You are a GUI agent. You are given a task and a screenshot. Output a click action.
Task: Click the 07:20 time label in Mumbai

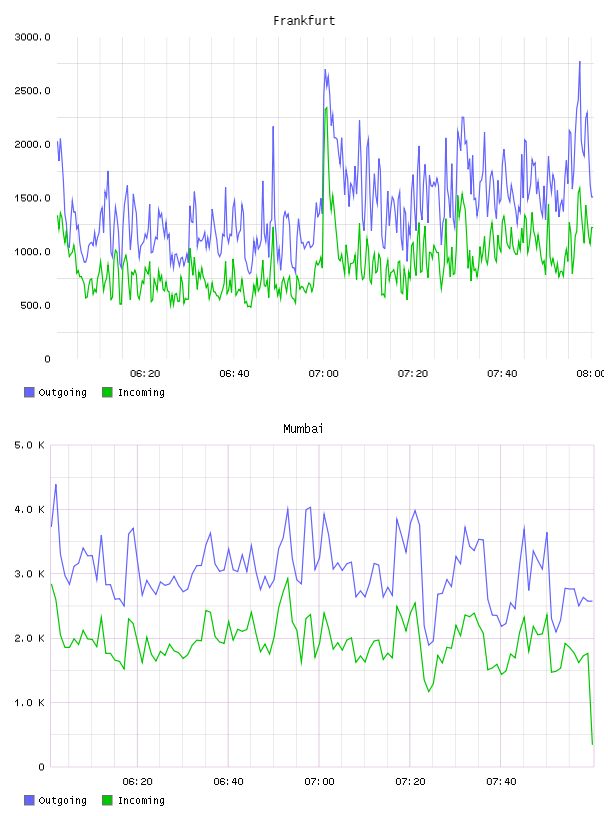(x=410, y=782)
